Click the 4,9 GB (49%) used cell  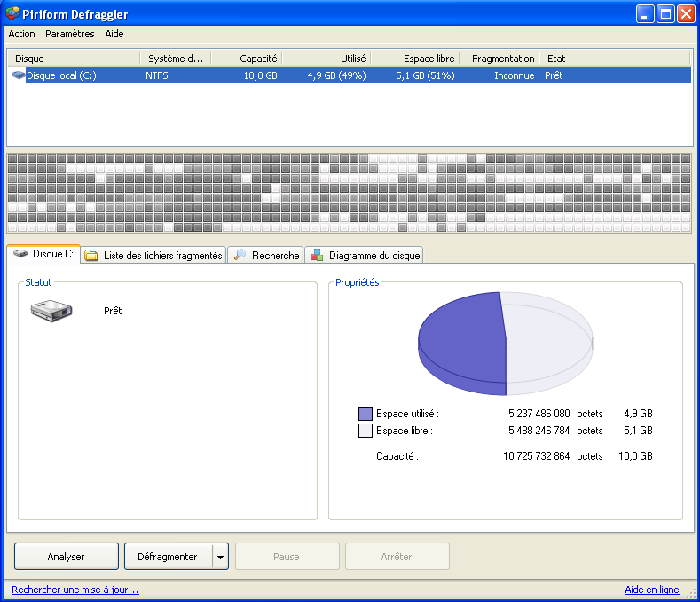pos(336,75)
